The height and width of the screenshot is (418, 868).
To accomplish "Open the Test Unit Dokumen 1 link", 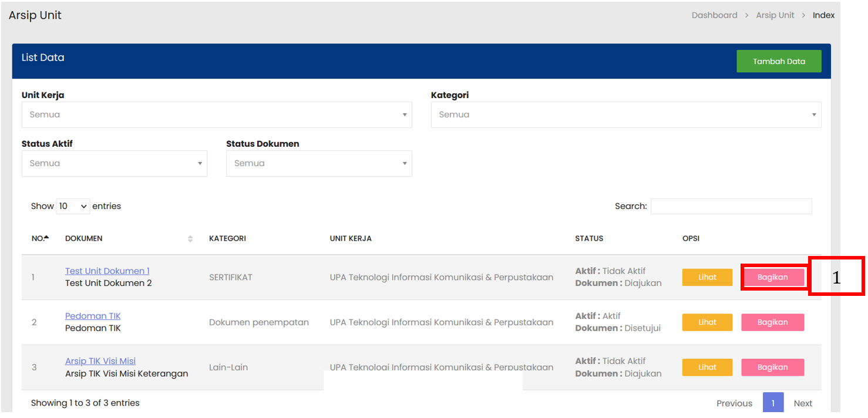I will point(107,271).
